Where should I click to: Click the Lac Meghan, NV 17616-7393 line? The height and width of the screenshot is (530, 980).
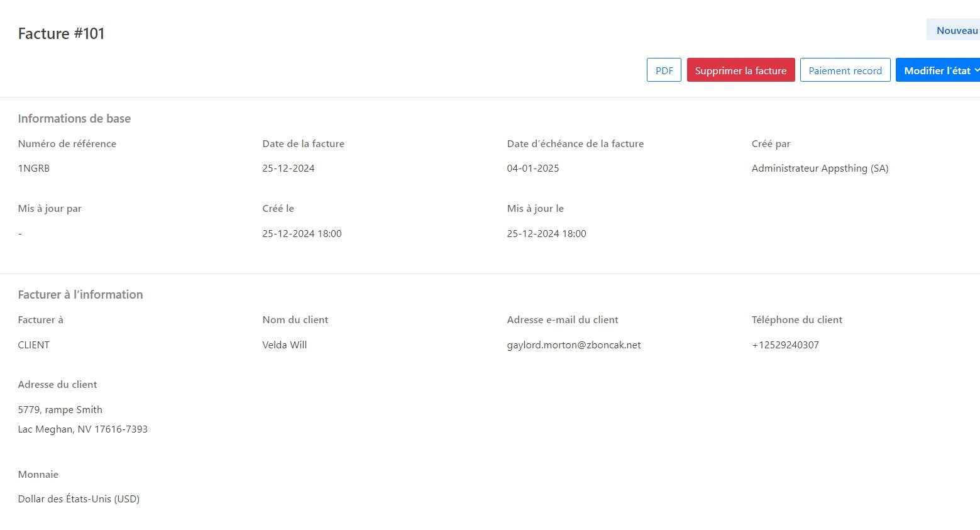tap(83, 429)
